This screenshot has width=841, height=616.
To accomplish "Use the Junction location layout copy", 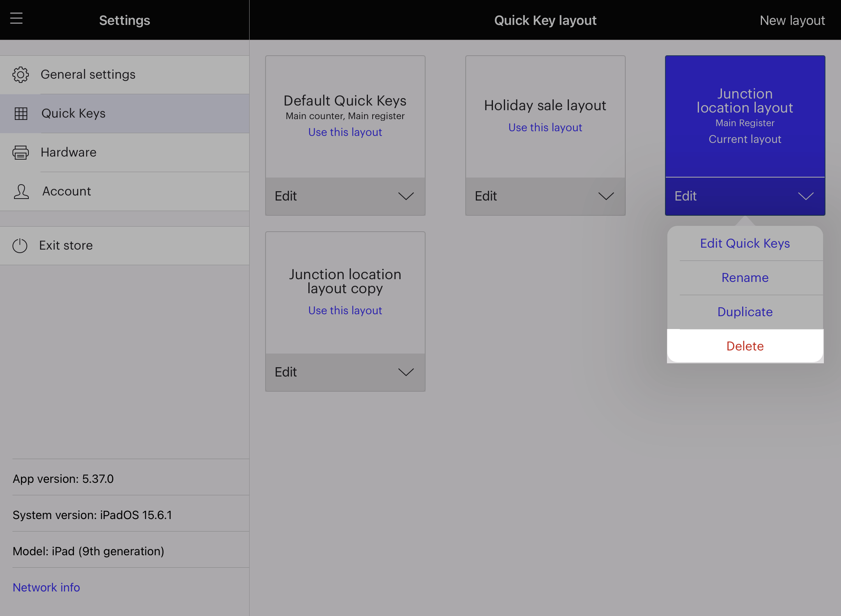I will [x=345, y=311].
